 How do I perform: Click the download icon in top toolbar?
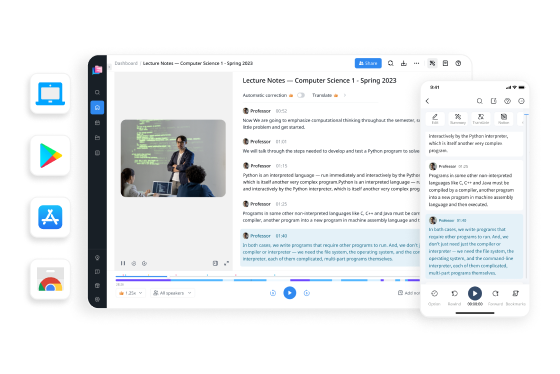pyautogui.click(x=404, y=63)
